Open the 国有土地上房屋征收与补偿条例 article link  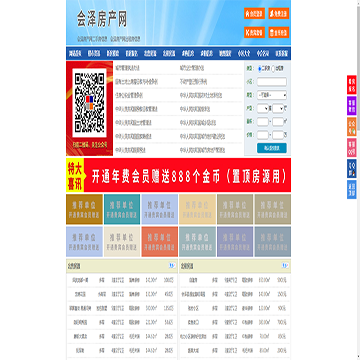pyautogui.click(x=136, y=82)
